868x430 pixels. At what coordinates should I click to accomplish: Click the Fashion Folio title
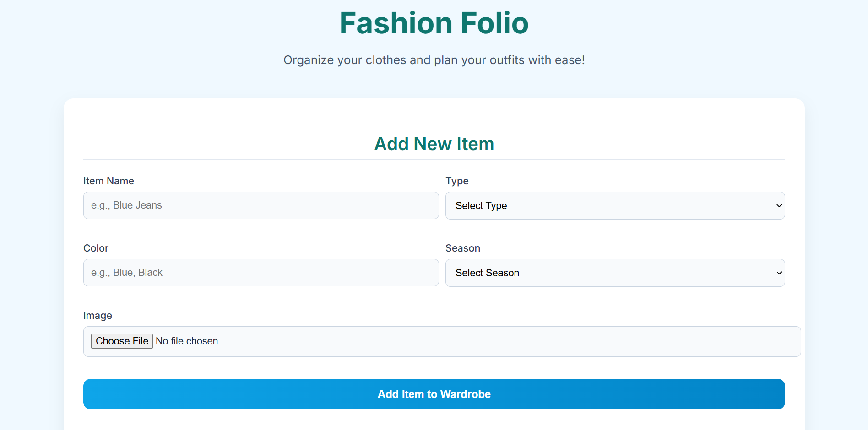(x=434, y=23)
